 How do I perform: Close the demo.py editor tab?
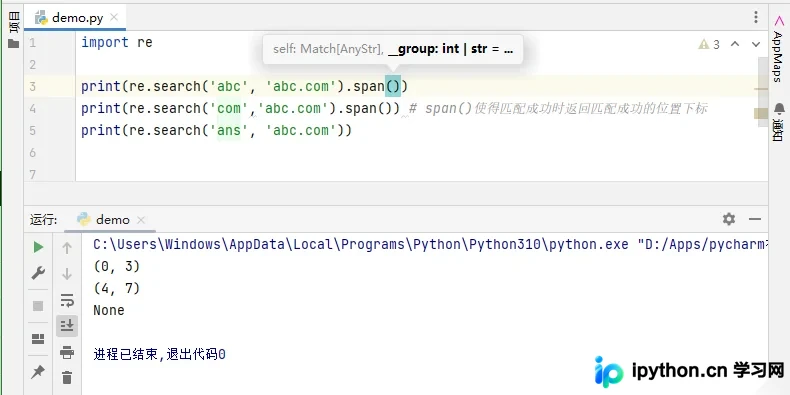click(x=114, y=18)
